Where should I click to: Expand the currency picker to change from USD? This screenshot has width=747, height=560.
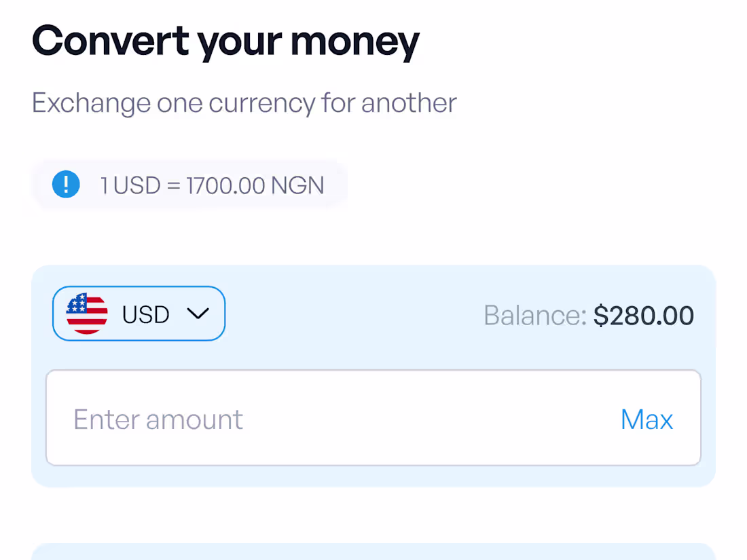139,314
